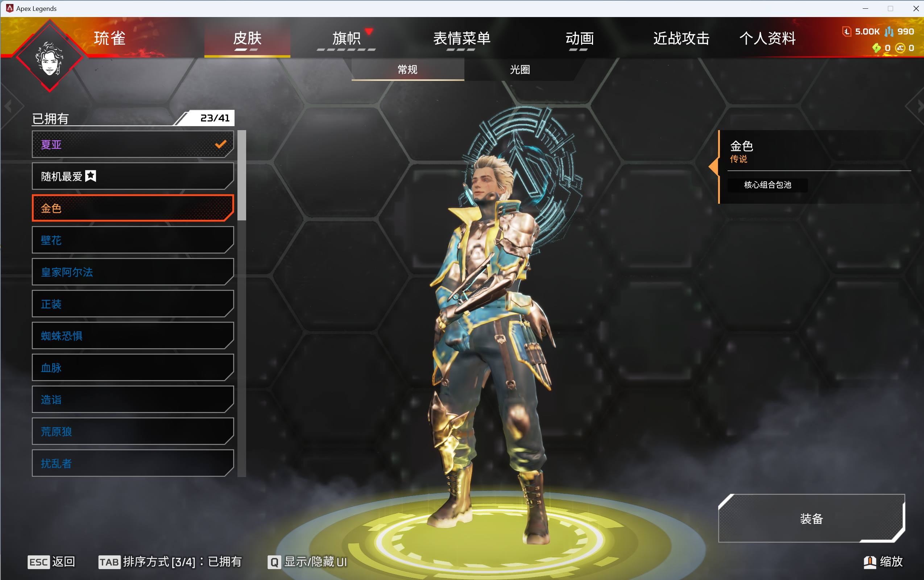The height and width of the screenshot is (580, 924).
Task: Select the 皇家阿尔法 skin entry
Action: click(x=133, y=272)
